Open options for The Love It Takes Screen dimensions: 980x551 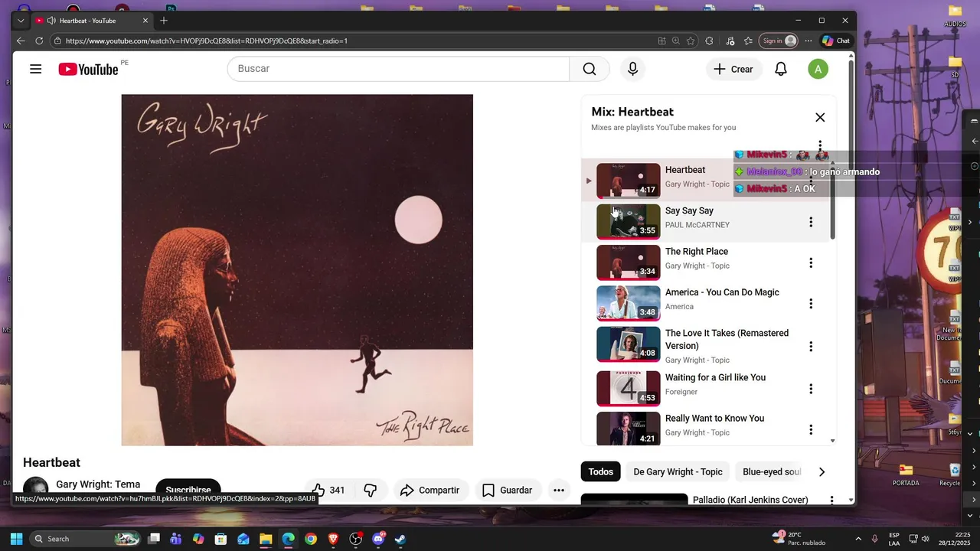[811, 347]
